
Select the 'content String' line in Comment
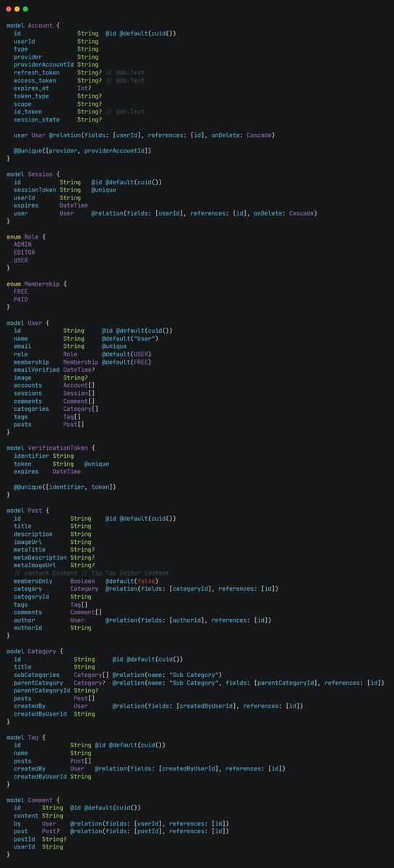click(38, 816)
